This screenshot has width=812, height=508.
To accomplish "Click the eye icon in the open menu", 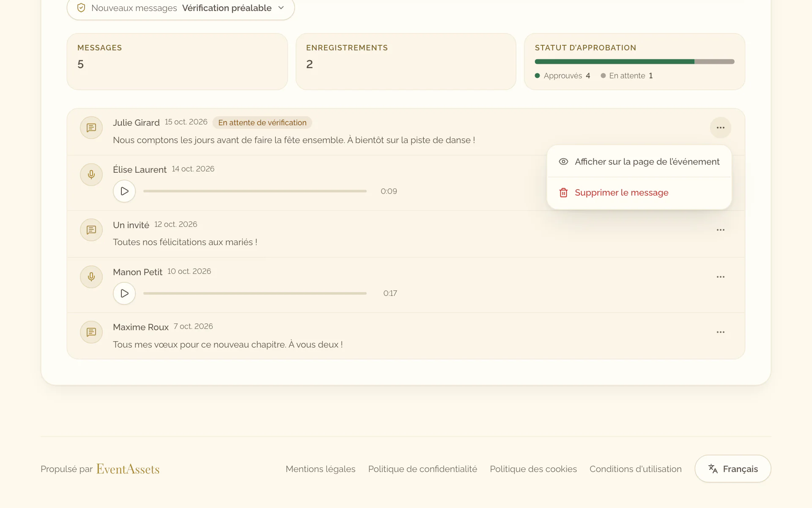I will [563, 162].
